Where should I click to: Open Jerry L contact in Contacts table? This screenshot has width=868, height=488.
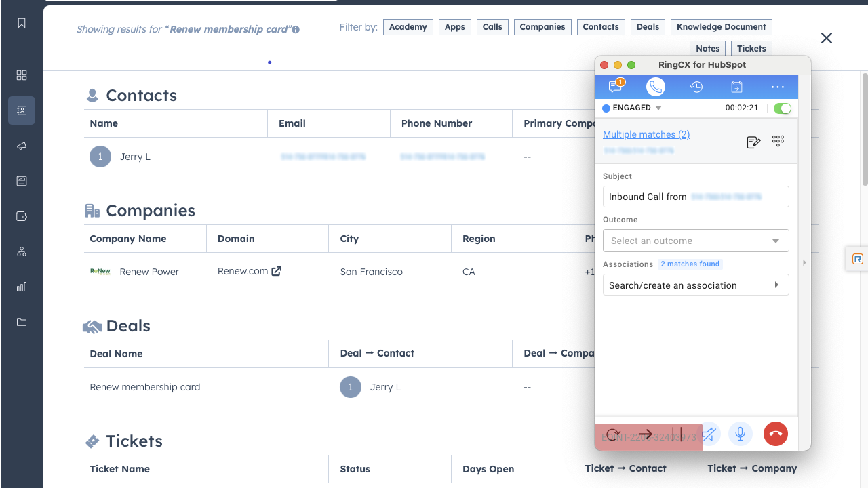coord(135,157)
